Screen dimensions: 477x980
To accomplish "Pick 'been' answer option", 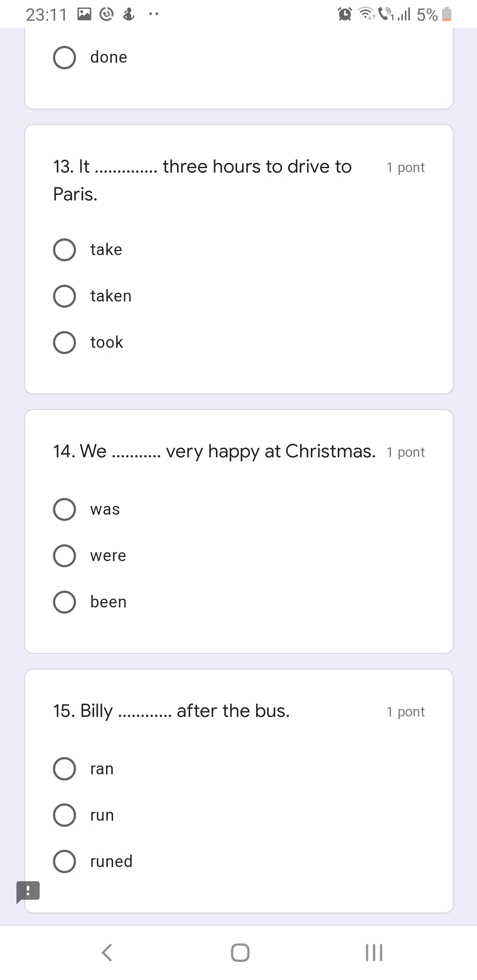I will click(x=64, y=602).
